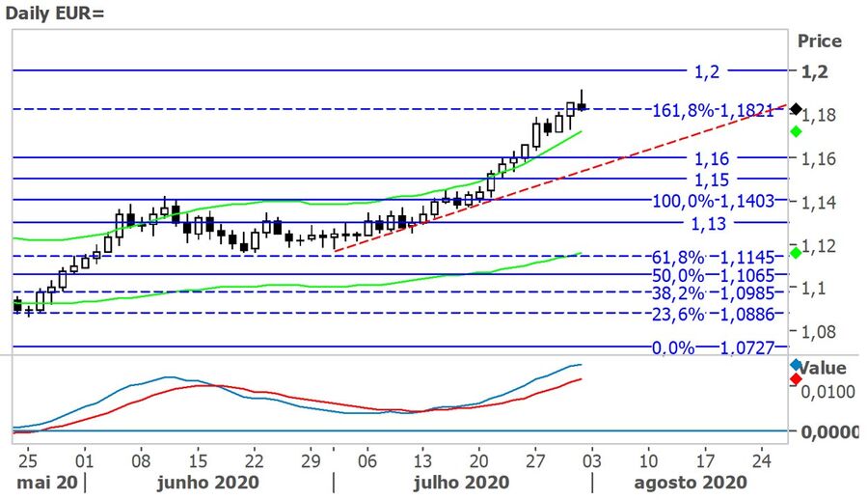Click the '161,8% 1,1821' Fibonacci label
The width and height of the screenshot is (868, 500).
pyautogui.click(x=713, y=110)
